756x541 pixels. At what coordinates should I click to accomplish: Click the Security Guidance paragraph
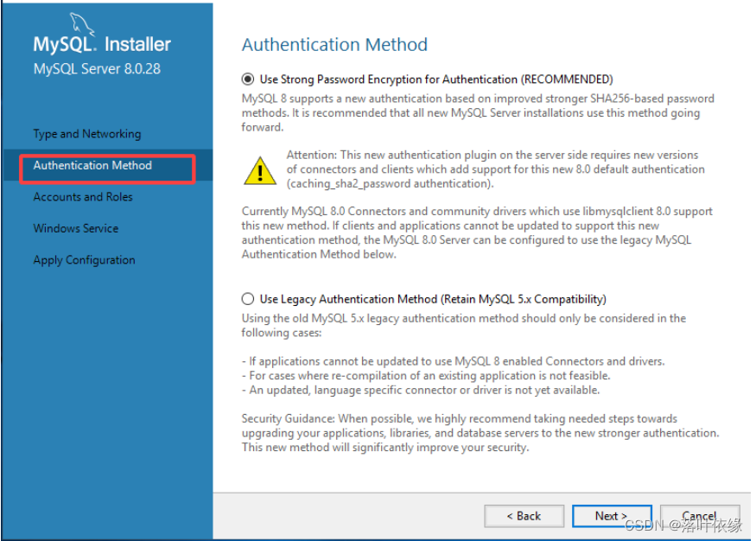pos(480,433)
